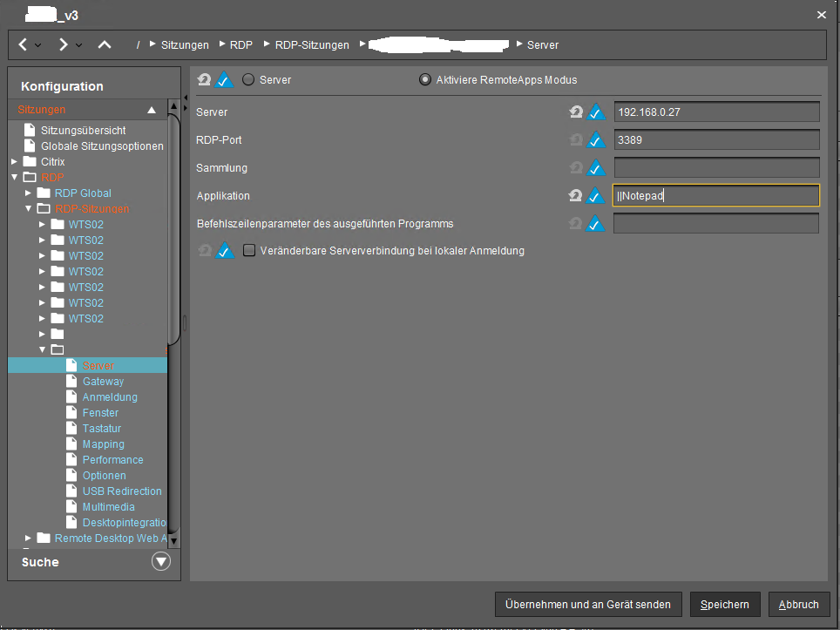The height and width of the screenshot is (630, 840).
Task: Expand the RDP Global folder
Action: (x=28, y=193)
